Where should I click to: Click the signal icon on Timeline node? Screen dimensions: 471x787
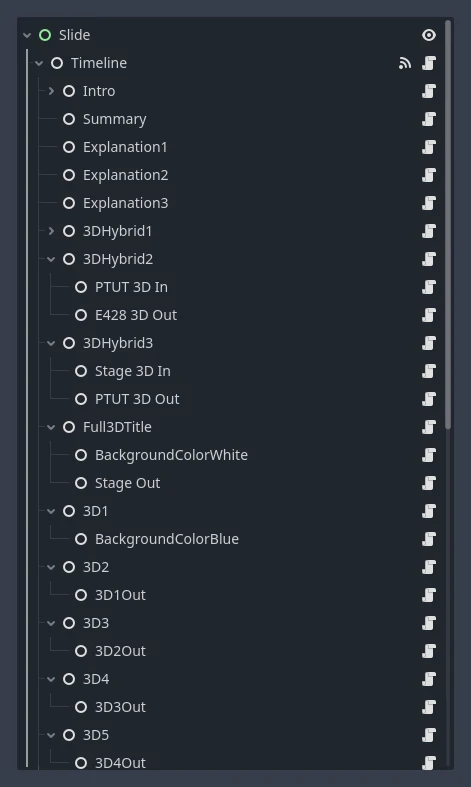click(x=405, y=63)
